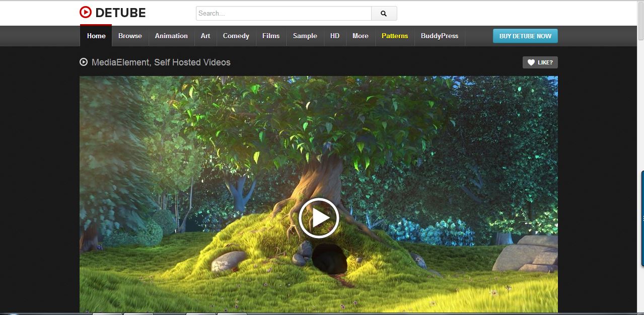This screenshot has height=315, width=644.
Task: Open the Browse menu item
Action: [x=130, y=36]
